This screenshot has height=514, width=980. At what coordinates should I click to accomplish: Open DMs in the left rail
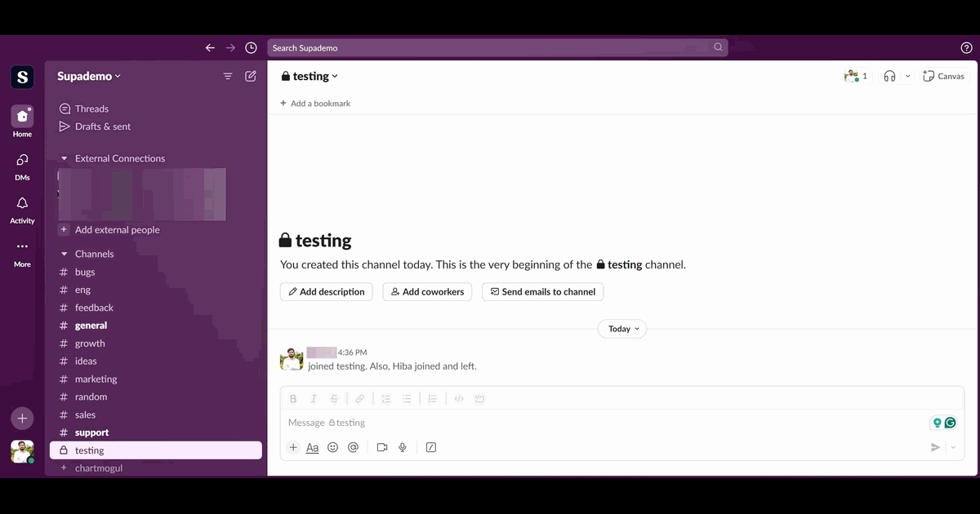tap(22, 166)
